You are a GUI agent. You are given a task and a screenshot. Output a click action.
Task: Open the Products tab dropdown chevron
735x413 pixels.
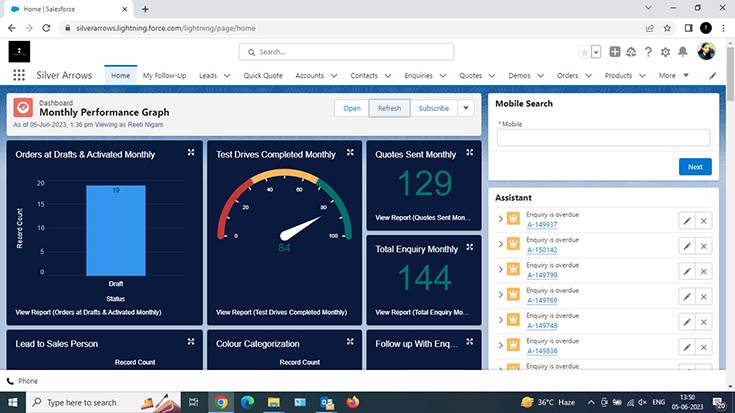point(642,75)
